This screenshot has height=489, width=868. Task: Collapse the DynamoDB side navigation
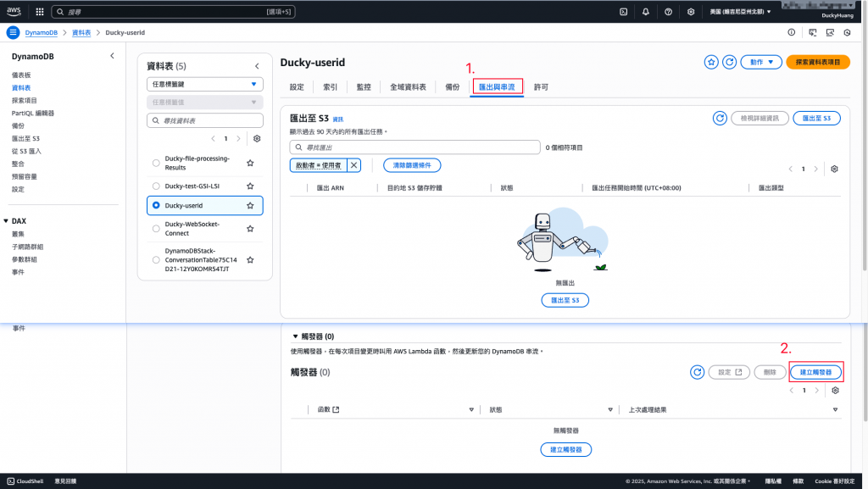[112, 56]
